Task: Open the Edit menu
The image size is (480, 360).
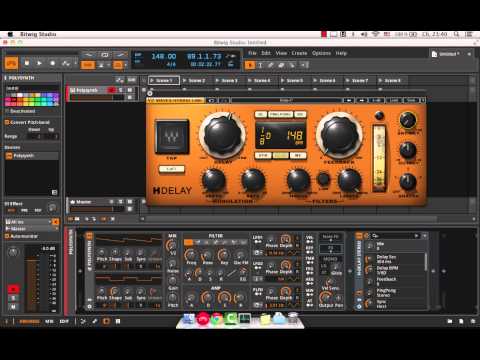Action: click(x=266, y=53)
